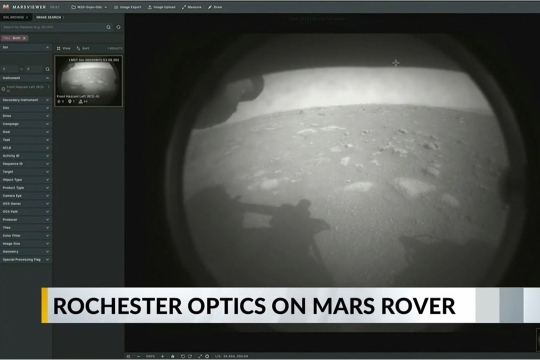Collapse the side panel with double-arrow icon

(128, 356)
